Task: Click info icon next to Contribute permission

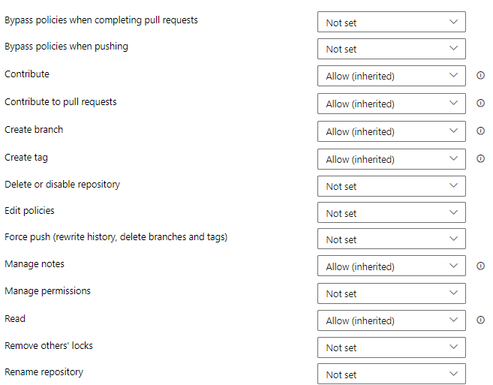Action: [480, 76]
